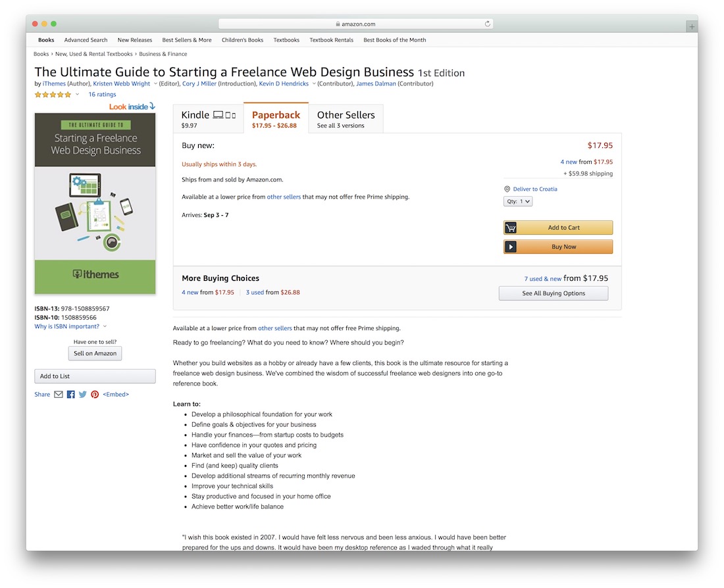Viewport: 724px width, 588px height.
Task: Click the 'Usually ships within 3 days.' text
Action: click(x=219, y=164)
